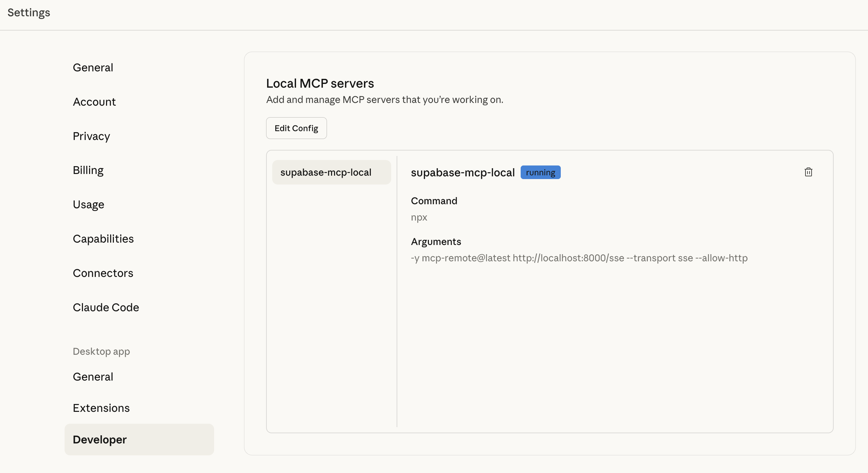
Task: Open the Connectors settings section
Action: [x=103, y=273]
